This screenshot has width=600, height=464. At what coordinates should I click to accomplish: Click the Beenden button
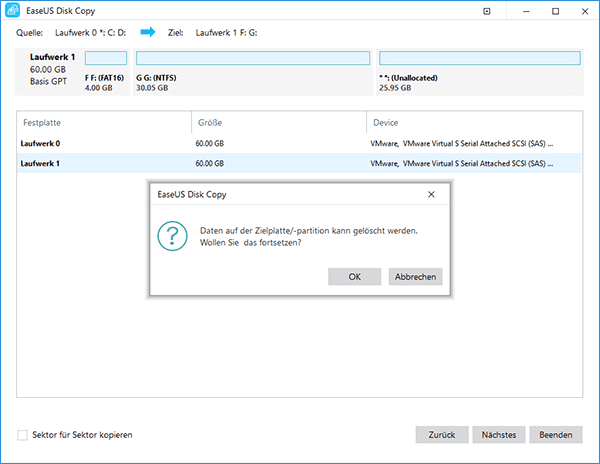(x=555, y=435)
